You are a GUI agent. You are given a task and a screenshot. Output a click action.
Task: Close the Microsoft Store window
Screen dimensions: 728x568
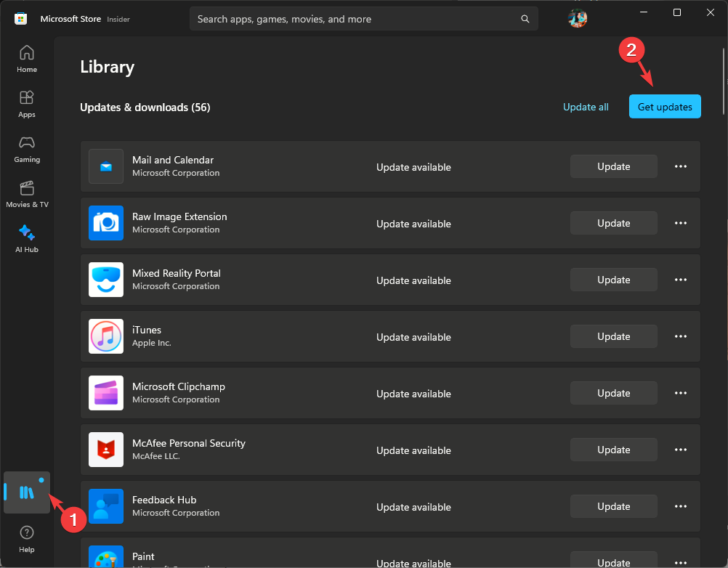click(x=711, y=12)
